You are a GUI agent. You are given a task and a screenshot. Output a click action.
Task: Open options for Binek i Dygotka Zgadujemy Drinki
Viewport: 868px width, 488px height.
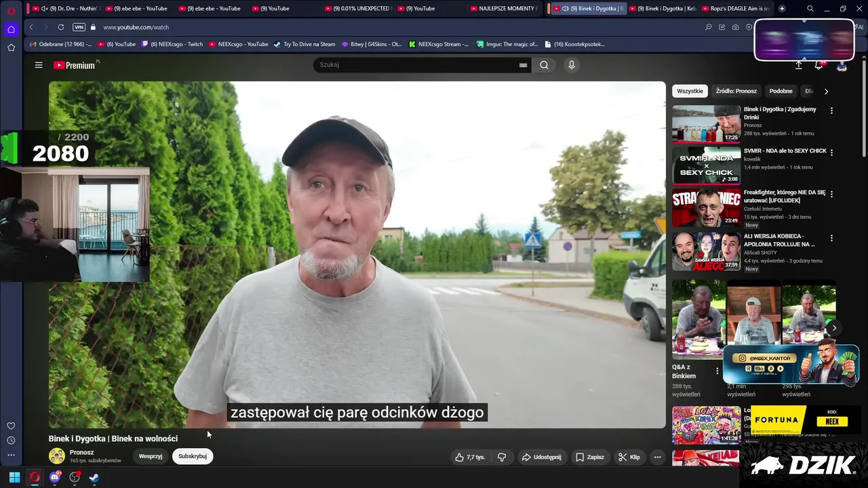coord(831,110)
